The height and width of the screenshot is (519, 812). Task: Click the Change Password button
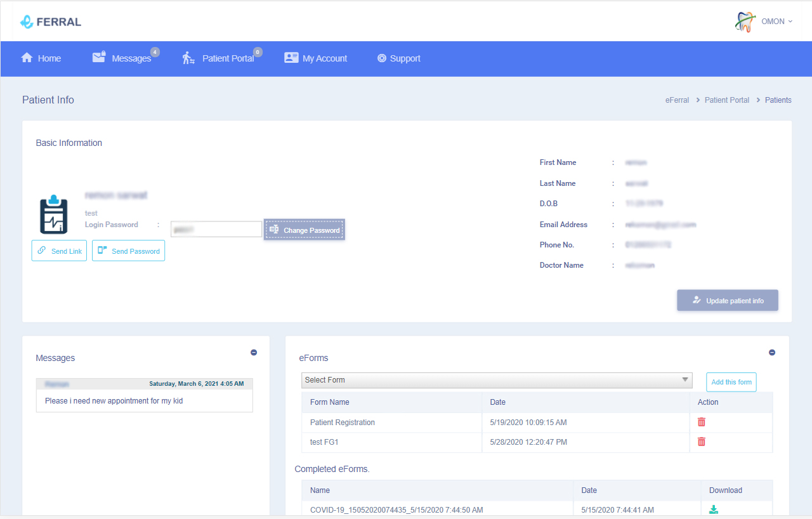[304, 230]
